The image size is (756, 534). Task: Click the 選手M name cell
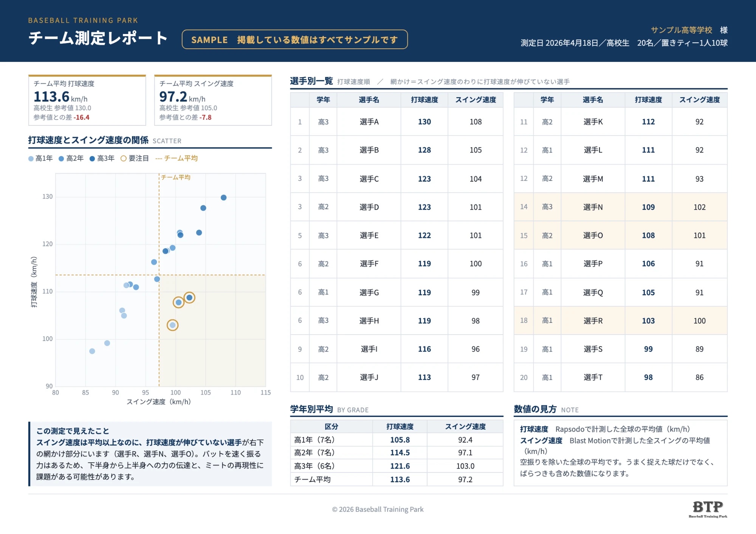[x=593, y=179]
